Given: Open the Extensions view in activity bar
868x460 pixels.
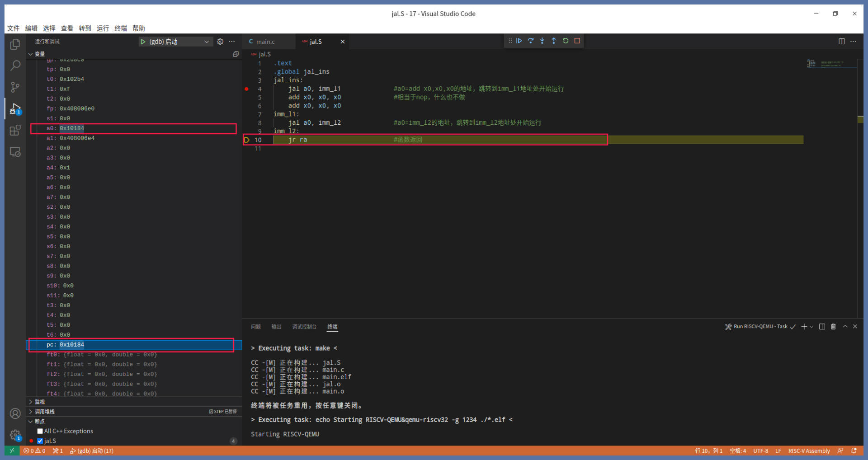Looking at the screenshot, I should pos(15,131).
